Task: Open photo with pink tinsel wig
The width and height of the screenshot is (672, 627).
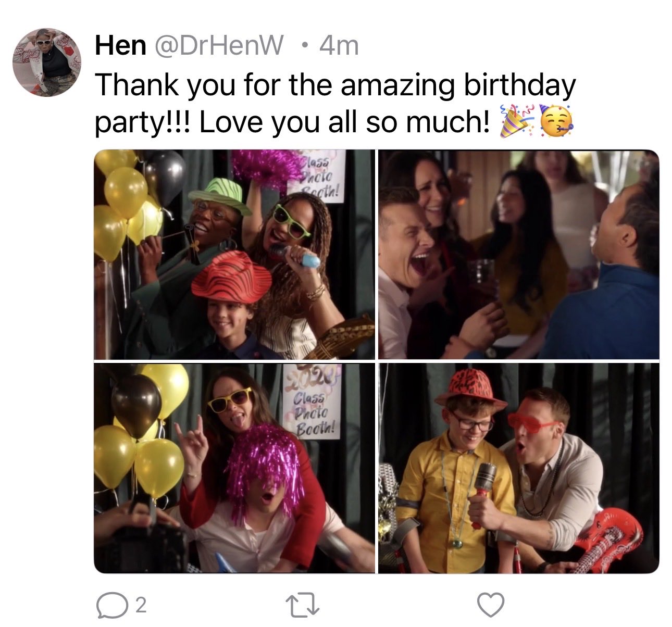Action: [x=234, y=468]
